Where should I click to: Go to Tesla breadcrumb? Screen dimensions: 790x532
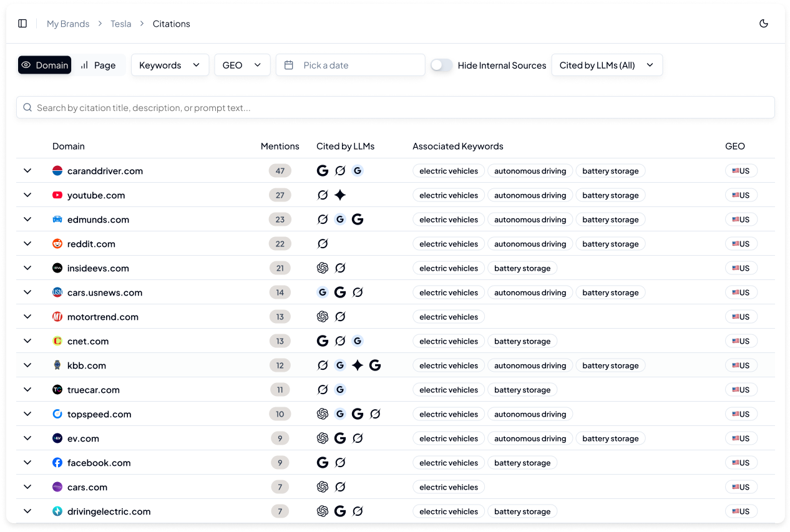point(121,24)
